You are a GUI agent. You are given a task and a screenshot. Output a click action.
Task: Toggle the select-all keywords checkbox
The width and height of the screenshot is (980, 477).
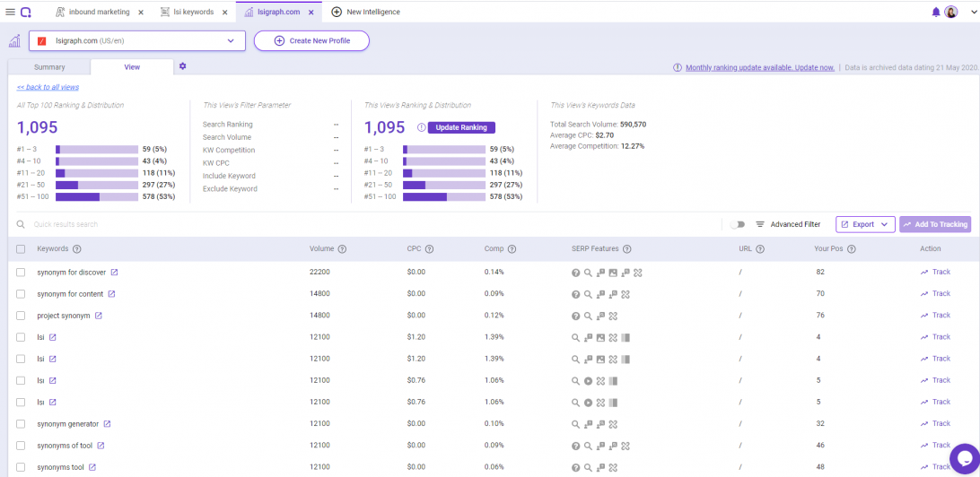[22, 249]
